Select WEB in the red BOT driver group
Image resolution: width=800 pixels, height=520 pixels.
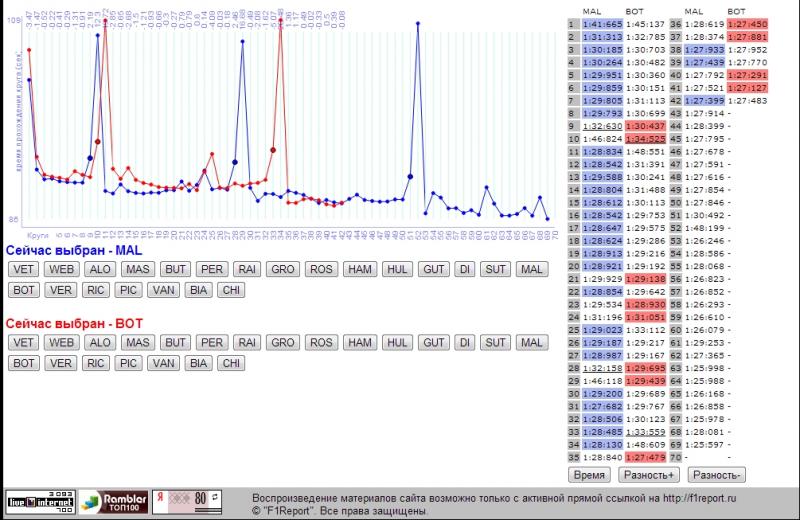[x=61, y=342]
